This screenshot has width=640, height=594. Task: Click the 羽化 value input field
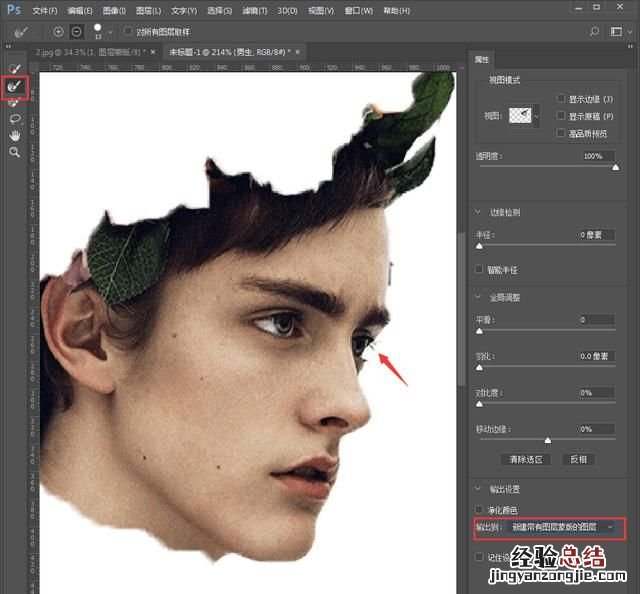click(x=598, y=356)
